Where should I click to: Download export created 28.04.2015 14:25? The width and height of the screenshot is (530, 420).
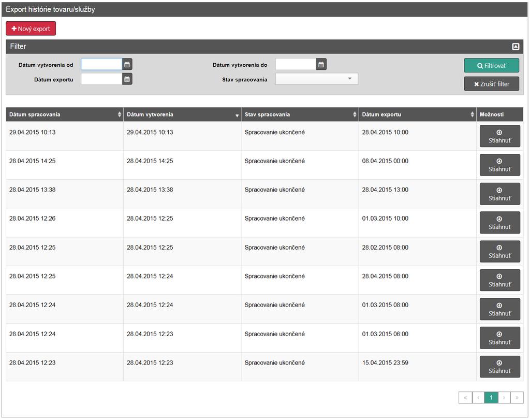[499, 165]
